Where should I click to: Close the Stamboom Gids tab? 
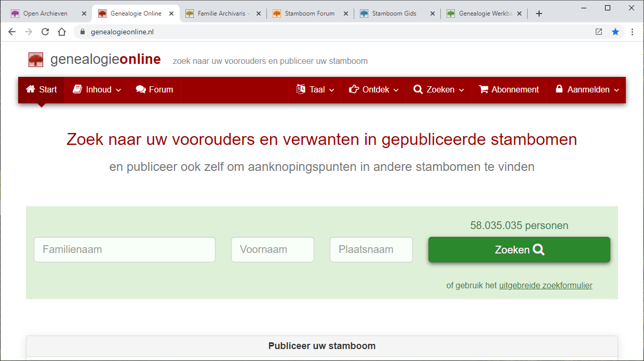click(x=433, y=14)
